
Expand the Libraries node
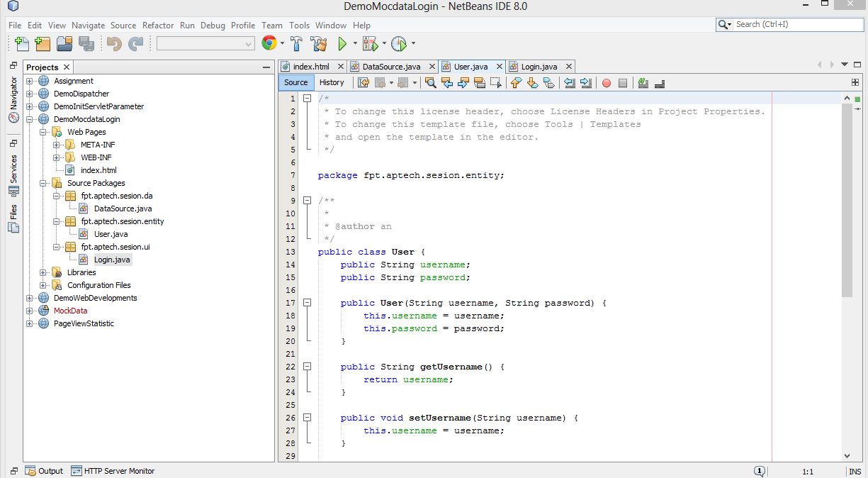[43, 272]
